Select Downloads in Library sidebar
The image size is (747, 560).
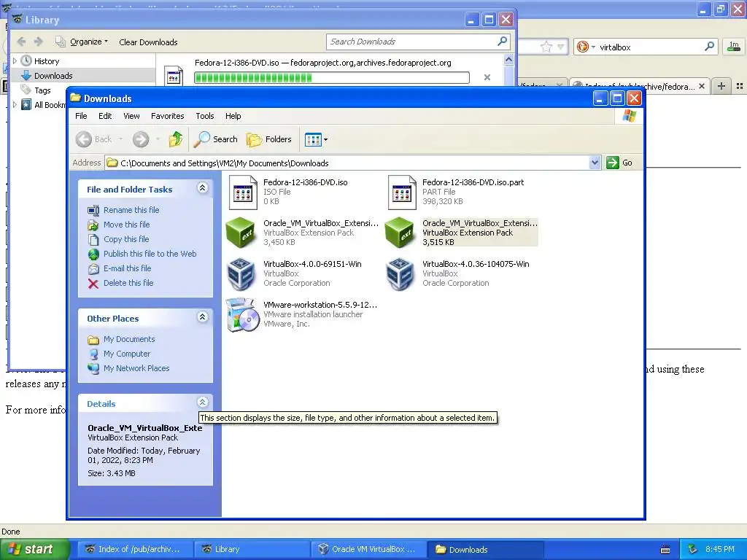click(53, 76)
